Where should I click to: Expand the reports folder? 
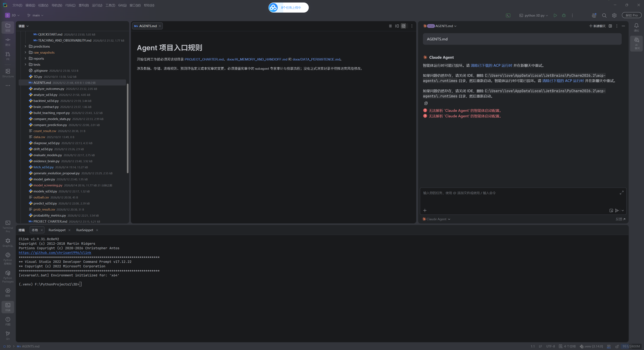(x=25, y=58)
